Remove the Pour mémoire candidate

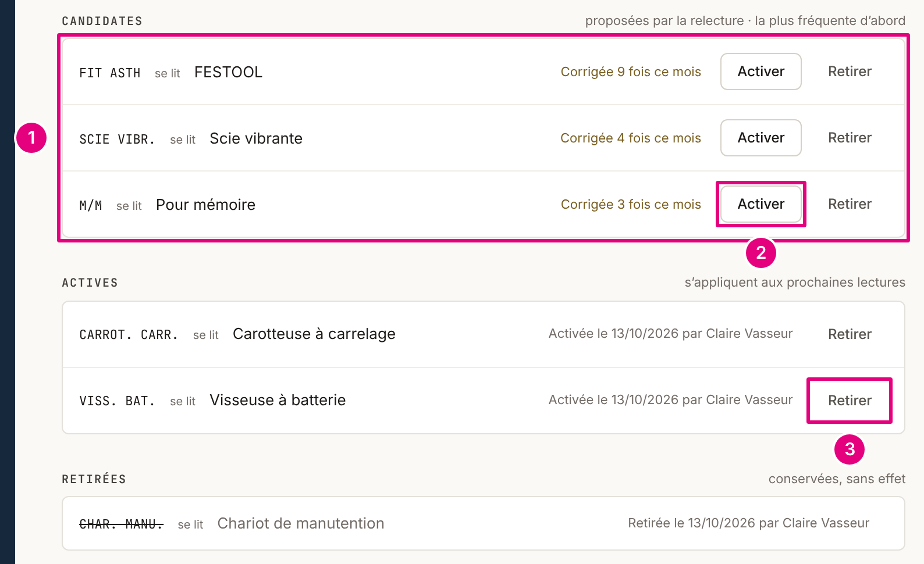point(850,204)
